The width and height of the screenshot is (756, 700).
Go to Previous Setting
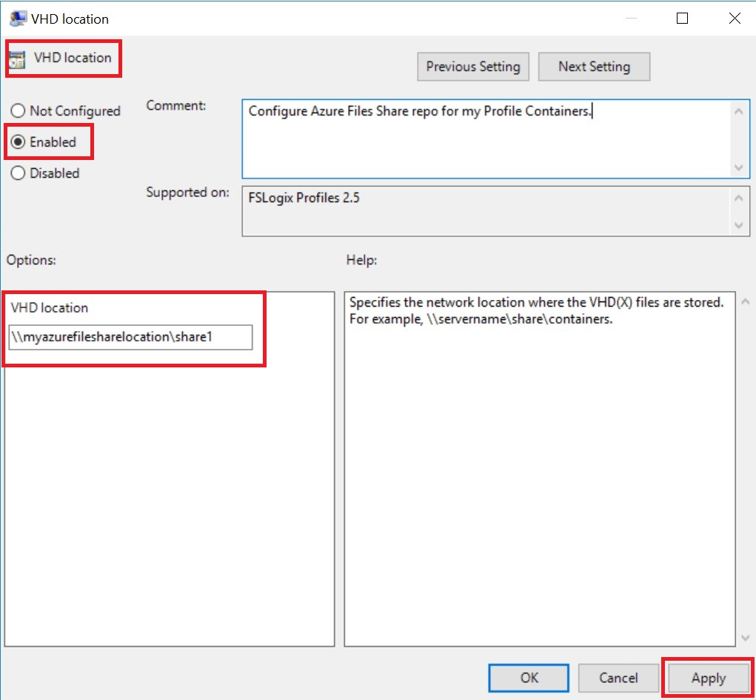click(x=473, y=67)
